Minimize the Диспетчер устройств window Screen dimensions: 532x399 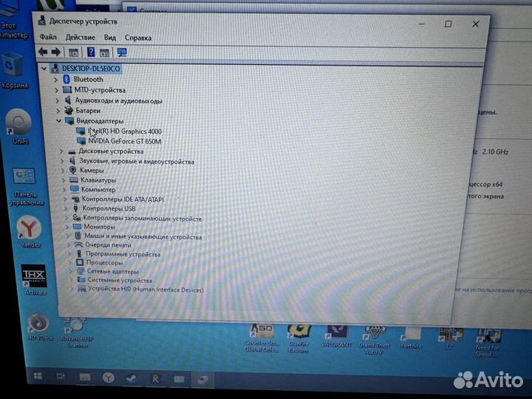point(421,24)
